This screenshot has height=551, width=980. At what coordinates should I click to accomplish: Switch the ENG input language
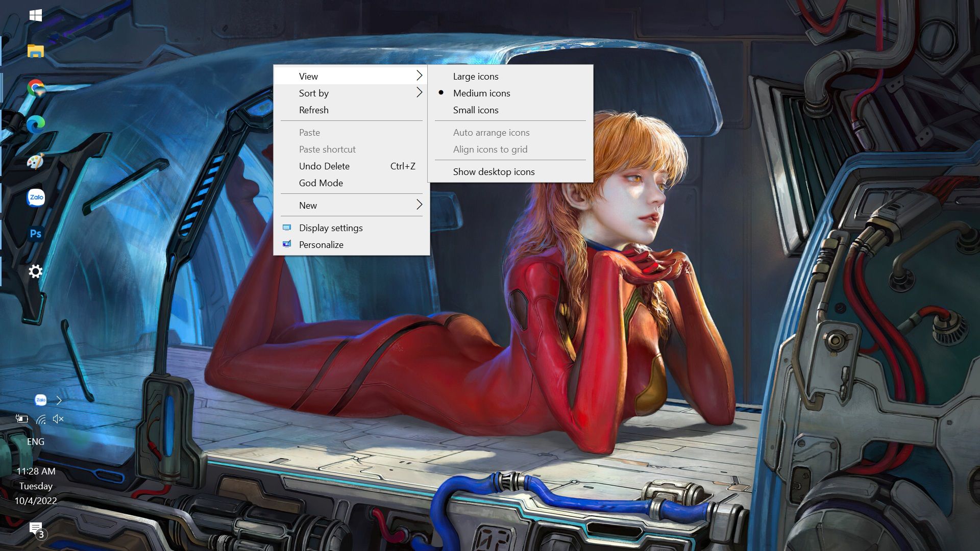coord(36,442)
